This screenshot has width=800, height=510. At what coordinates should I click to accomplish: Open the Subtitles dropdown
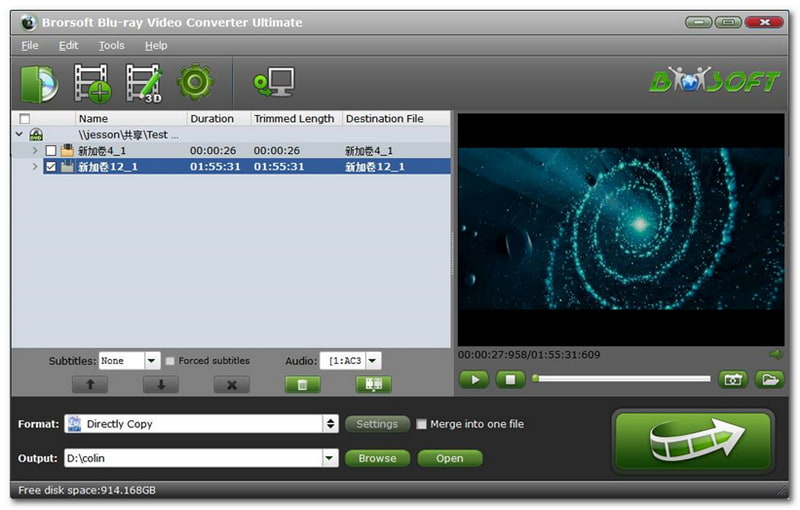[x=152, y=361]
